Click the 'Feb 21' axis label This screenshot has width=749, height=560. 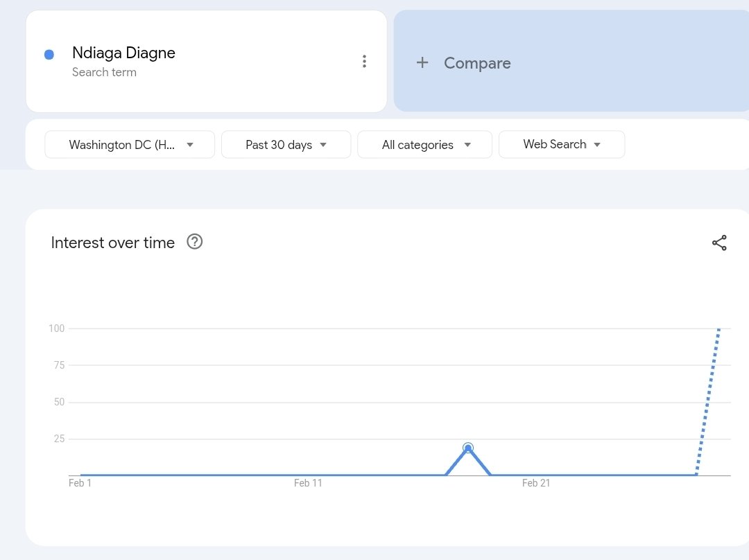[x=536, y=483]
